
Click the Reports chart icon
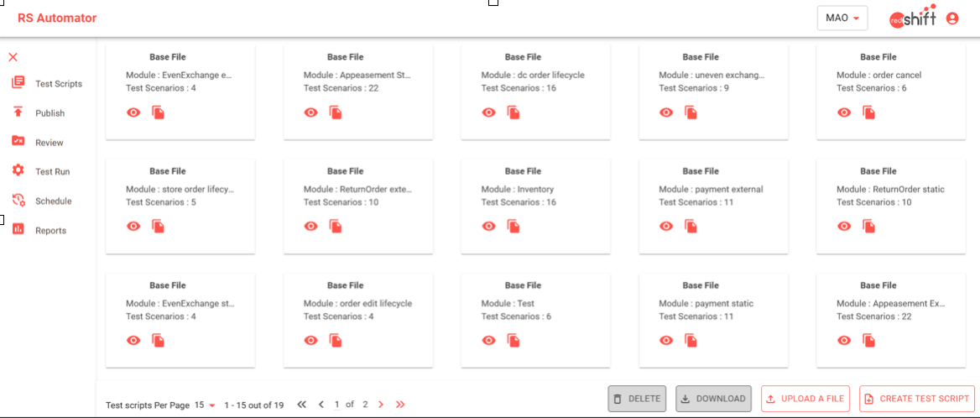pos(18,230)
